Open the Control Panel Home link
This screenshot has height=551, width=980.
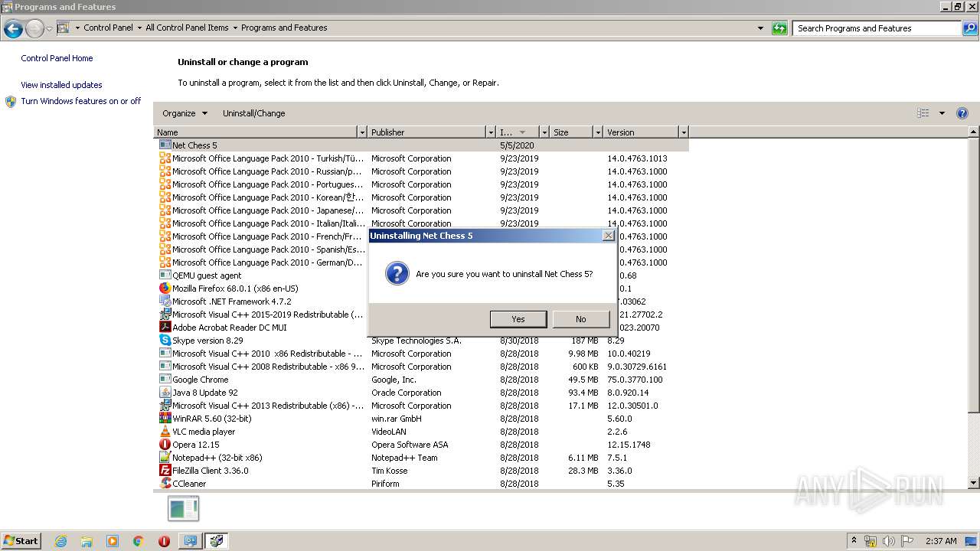(x=57, y=58)
